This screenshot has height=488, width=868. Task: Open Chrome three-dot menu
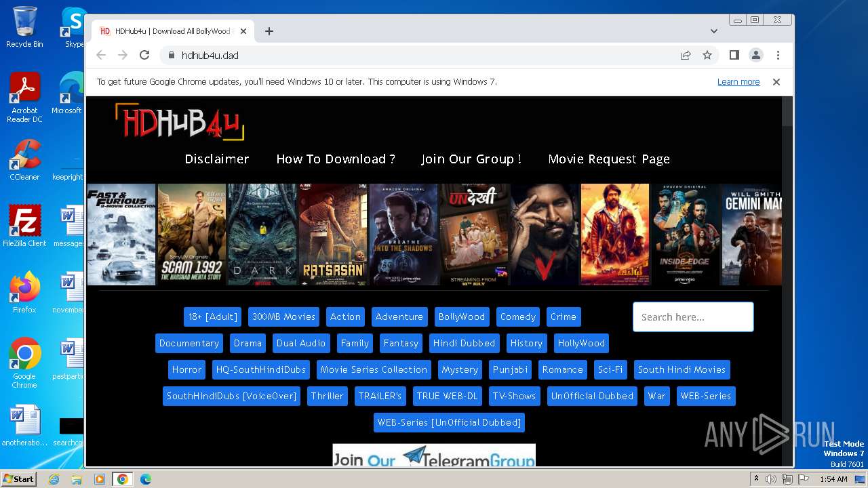[778, 55]
